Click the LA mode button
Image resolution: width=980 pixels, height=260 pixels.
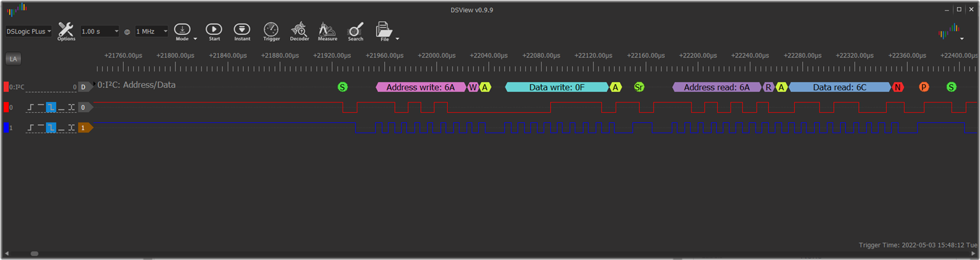tap(13, 59)
